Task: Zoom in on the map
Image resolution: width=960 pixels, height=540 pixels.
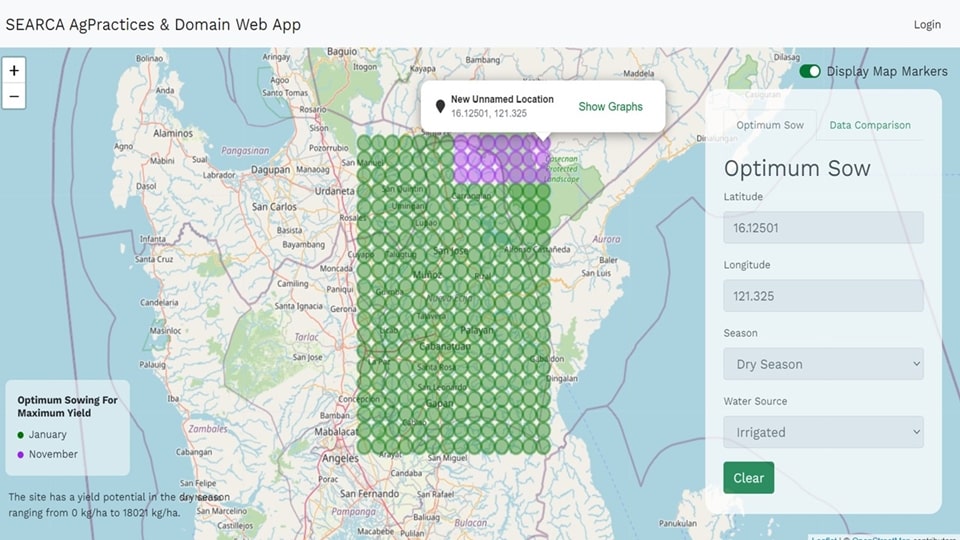Action: 14,71
